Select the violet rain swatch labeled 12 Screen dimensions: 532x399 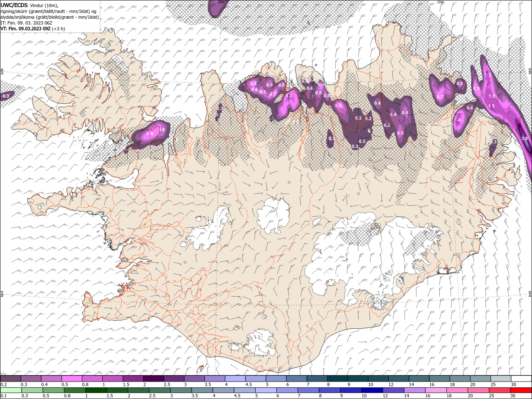tap(393, 390)
